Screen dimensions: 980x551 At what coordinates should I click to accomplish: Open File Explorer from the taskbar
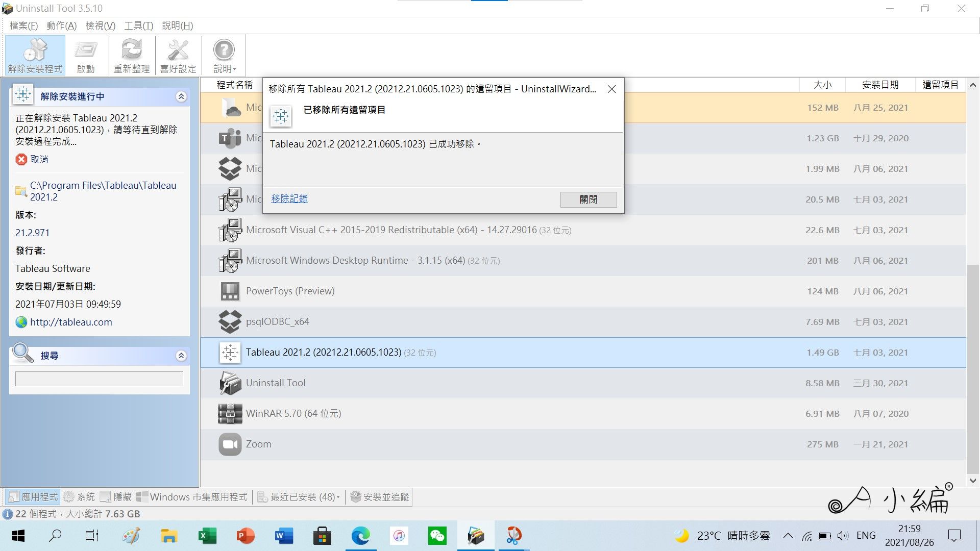[x=169, y=536]
